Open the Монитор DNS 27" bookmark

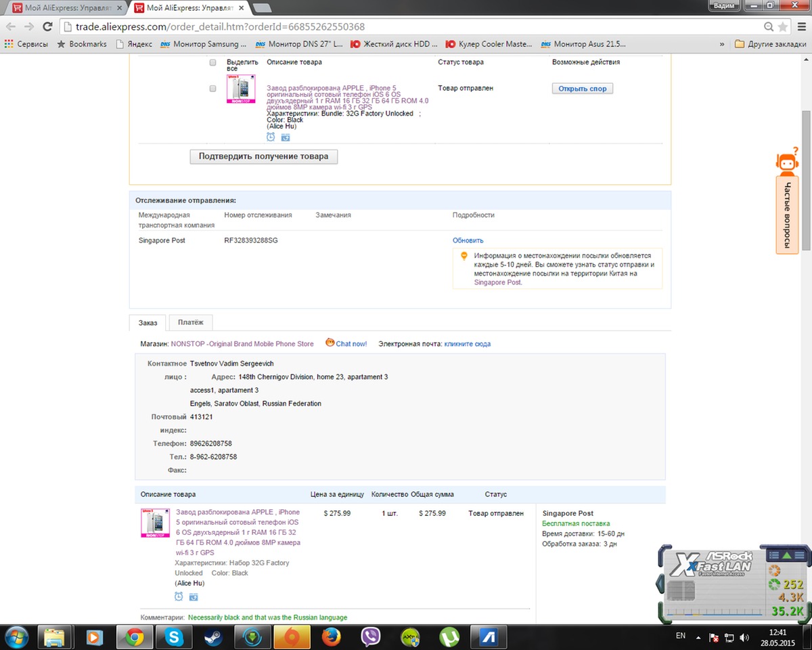coord(299,44)
